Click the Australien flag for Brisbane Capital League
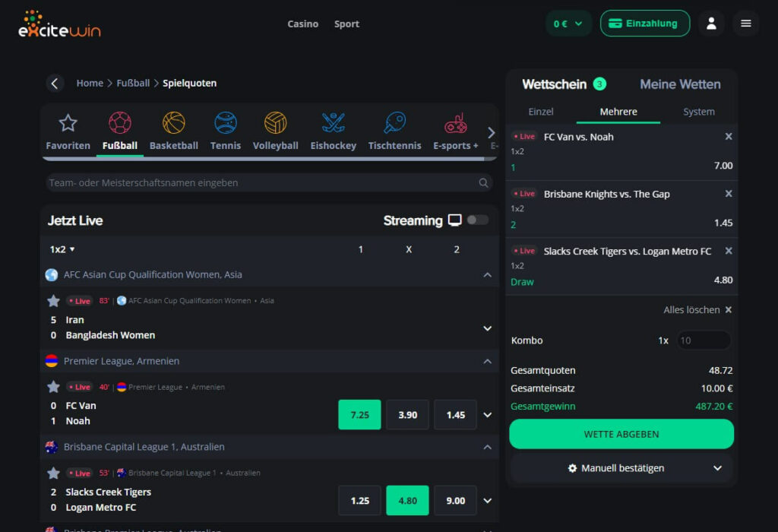Viewport: 778px width, 532px height. tap(52, 447)
